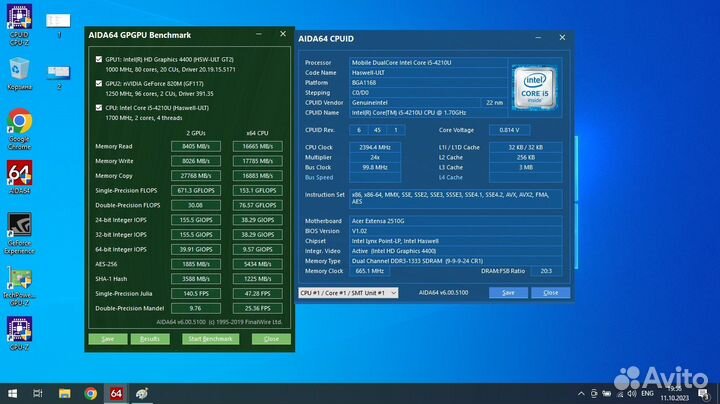This screenshot has height=404, width=720.
Task: Uncheck the CPU Intel Core i5-4210U checkbox
Action: 99,108
